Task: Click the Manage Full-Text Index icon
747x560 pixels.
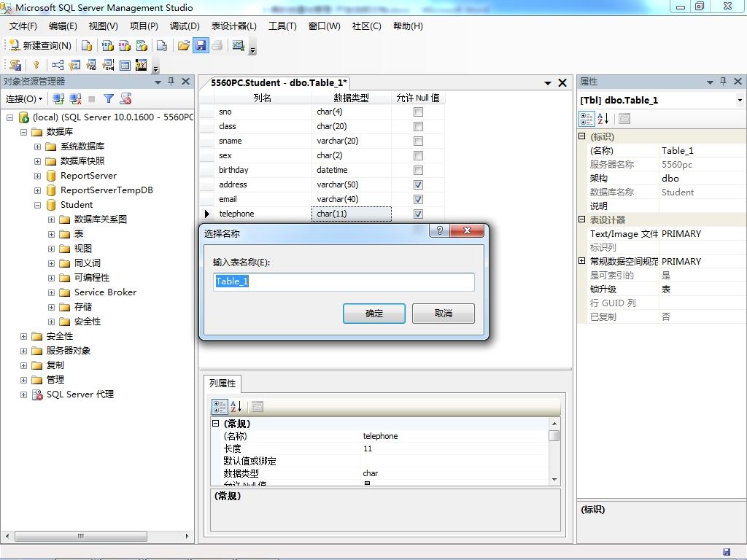Action: [x=91, y=65]
